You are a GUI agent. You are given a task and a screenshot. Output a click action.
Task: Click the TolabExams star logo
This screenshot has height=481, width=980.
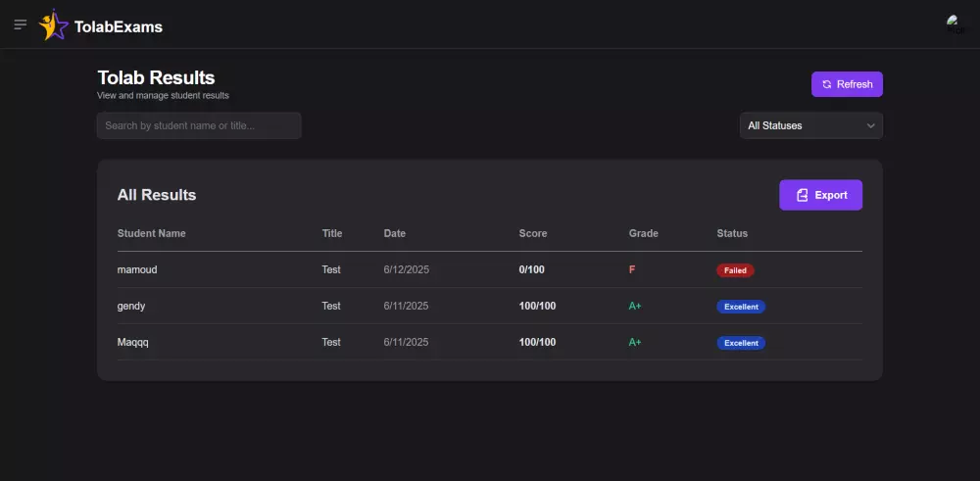point(53,25)
